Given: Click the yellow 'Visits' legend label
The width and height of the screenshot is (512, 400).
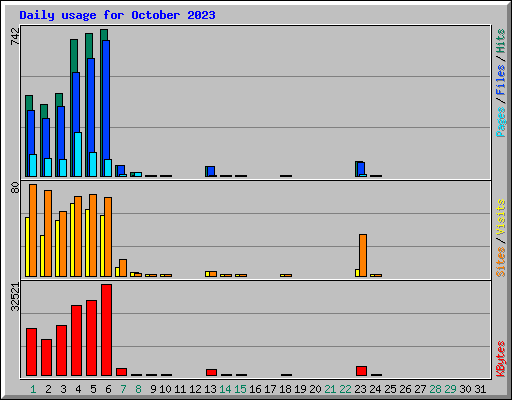Looking at the screenshot, I should tap(500, 217).
